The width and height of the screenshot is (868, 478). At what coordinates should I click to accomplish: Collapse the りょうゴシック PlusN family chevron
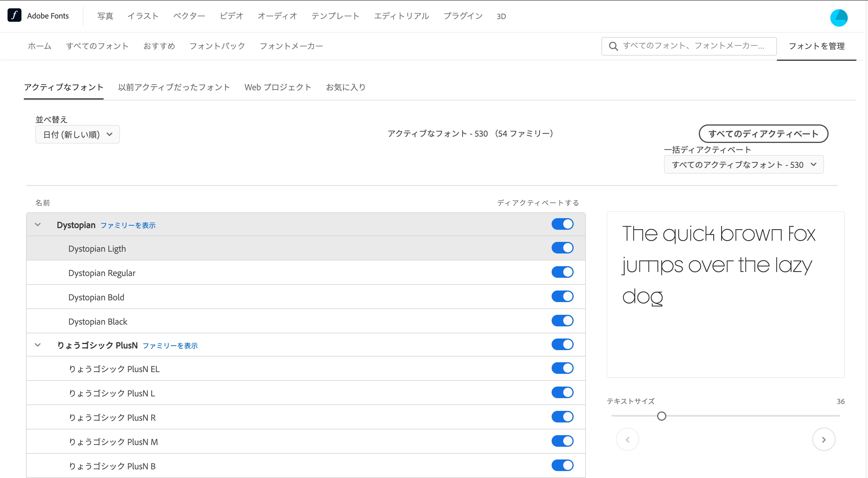click(38, 345)
